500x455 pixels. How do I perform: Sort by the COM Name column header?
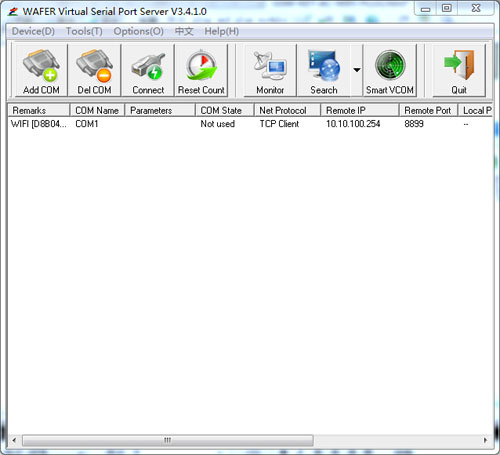point(97,110)
